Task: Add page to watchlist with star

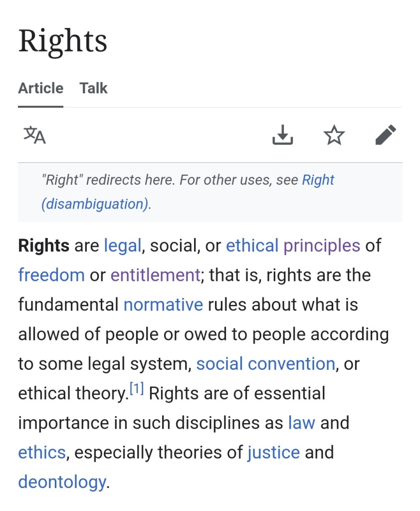Action: tap(334, 135)
